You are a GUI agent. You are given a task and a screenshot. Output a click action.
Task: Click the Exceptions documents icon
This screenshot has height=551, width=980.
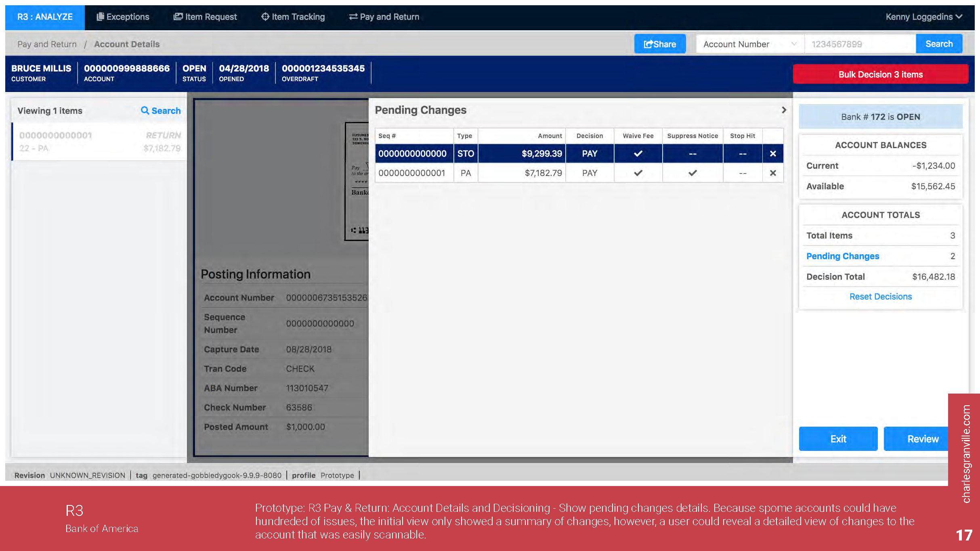coord(100,17)
